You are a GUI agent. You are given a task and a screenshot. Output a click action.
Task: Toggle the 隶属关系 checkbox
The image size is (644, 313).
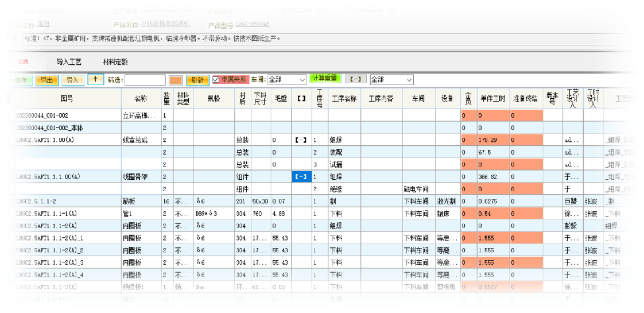(x=216, y=80)
